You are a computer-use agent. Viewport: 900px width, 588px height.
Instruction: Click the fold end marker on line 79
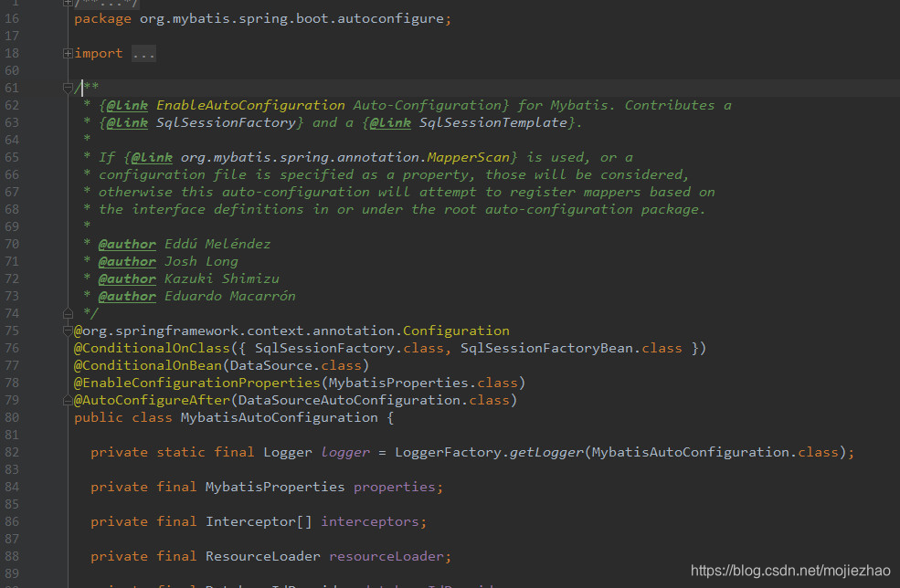coord(68,401)
